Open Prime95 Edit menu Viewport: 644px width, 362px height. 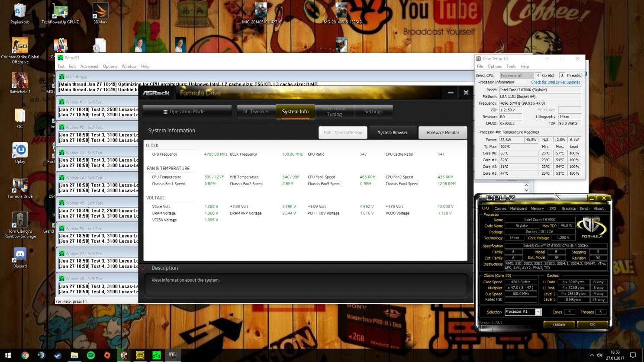point(72,66)
